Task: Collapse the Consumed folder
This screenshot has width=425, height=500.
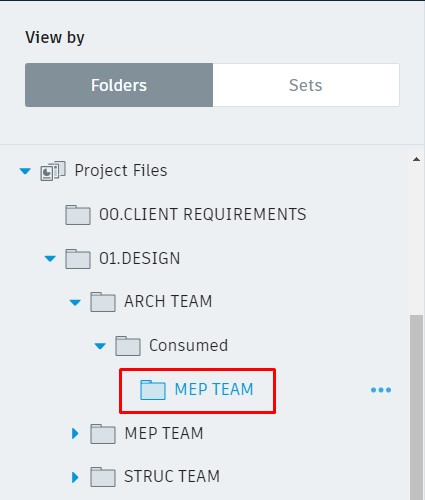Action: [x=100, y=346]
